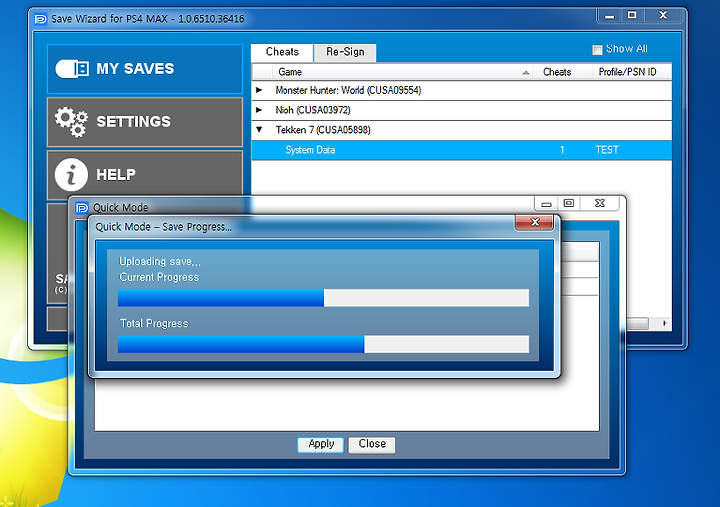Click the horizontal scrollbar right arrow
The height and width of the screenshot is (507, 720).
tap(664, 323)
